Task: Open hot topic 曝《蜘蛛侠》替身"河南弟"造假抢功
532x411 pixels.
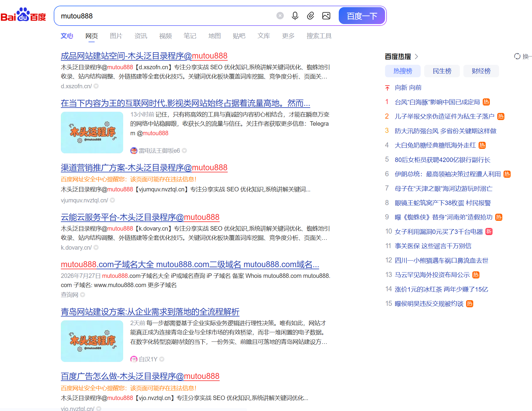Action: coord(444,217)
